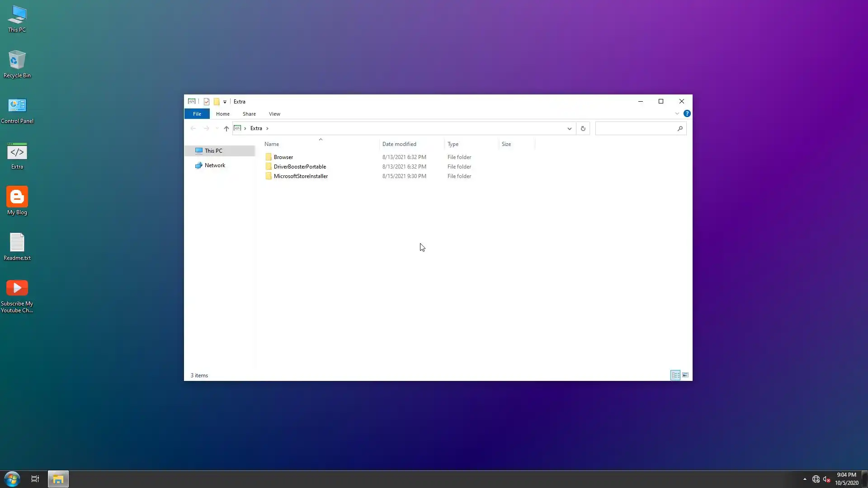Sort by Date modified column header
Viewport: 868px width, 488px height.
399,144
